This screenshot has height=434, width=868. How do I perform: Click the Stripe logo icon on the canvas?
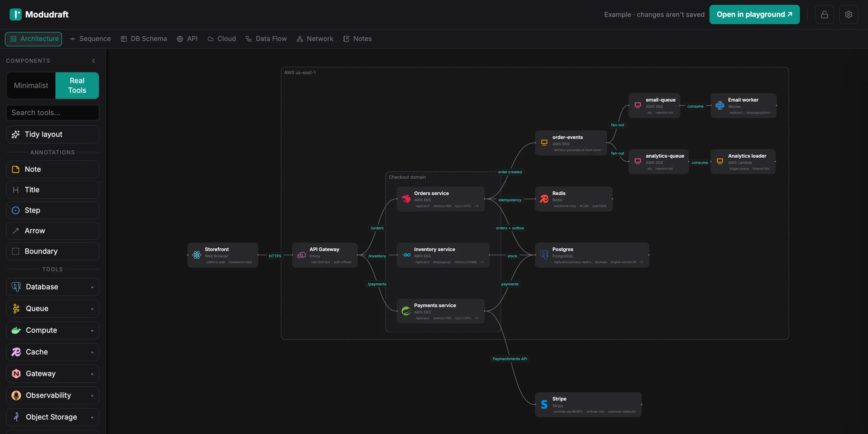click(x=544, y=404)
